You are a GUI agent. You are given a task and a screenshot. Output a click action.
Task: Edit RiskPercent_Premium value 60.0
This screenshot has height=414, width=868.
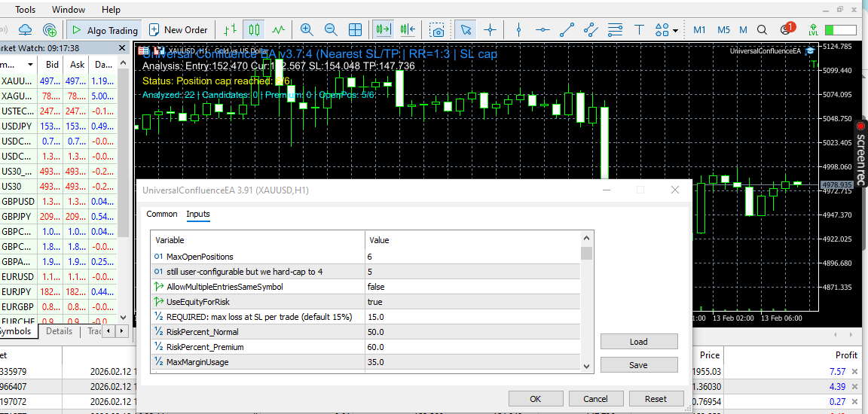click(472, 347)
